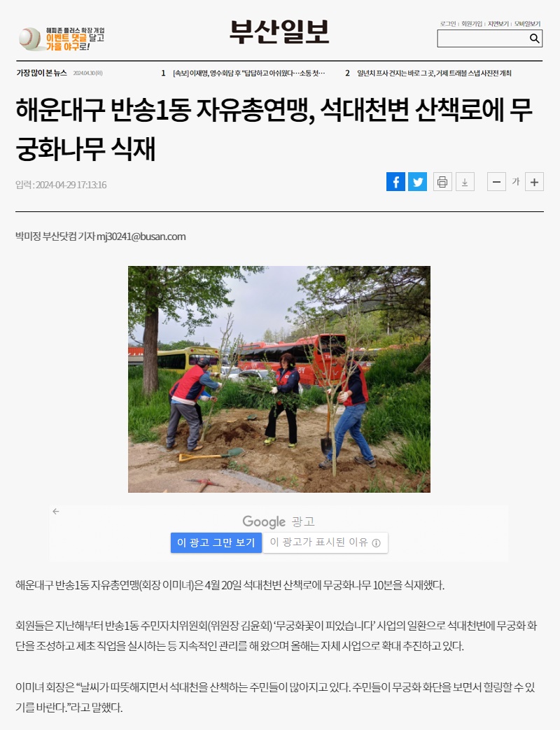The width and height of the screenshot is (560, 730).
Task: Increase font size with plus button
Action: tap(534, 181)
